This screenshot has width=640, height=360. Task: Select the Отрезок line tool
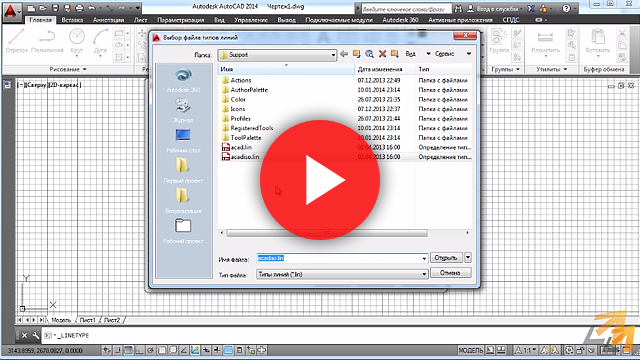pyautogui.click(x=16, y=41)
